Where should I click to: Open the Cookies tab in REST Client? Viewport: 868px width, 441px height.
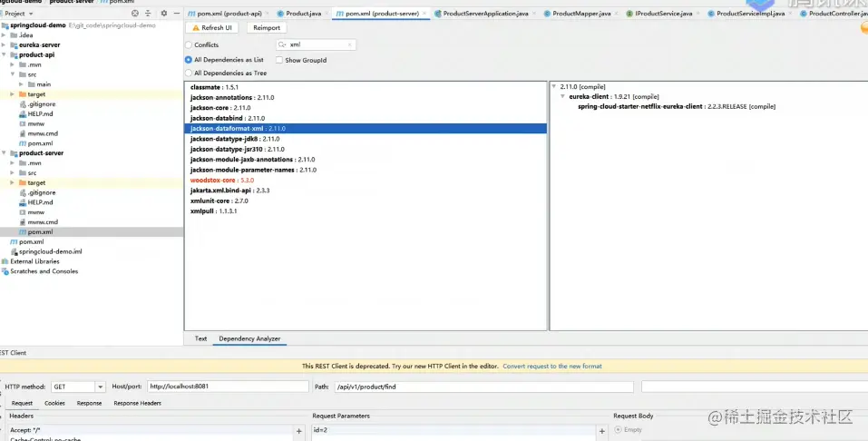click(x=54, y=403)
